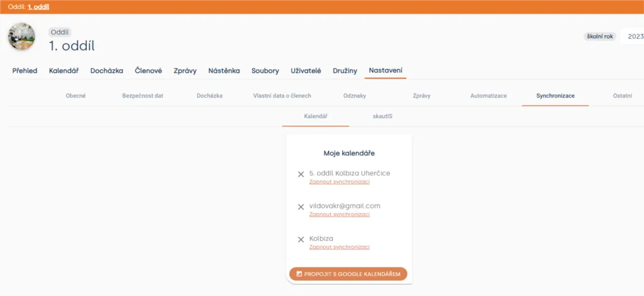The image size is (644, 296).
Task: Click Propojit s Google kalendářem button
Action: click(x=348, y=274)
